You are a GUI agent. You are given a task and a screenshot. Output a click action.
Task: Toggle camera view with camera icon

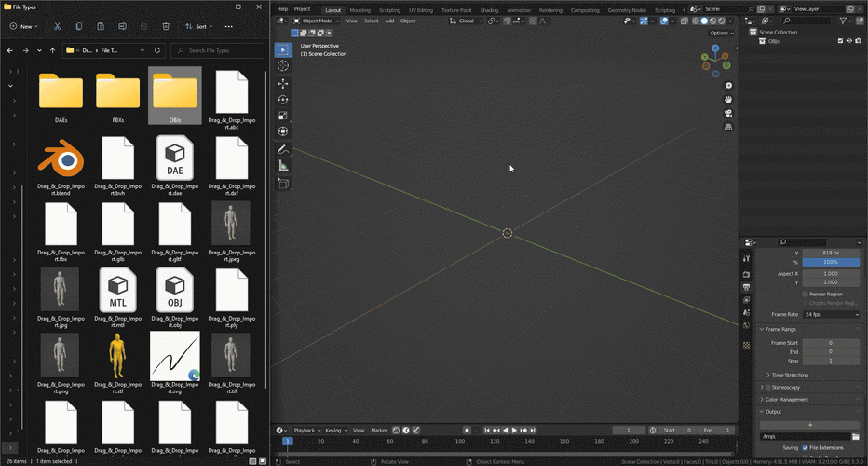coord(728,113)
